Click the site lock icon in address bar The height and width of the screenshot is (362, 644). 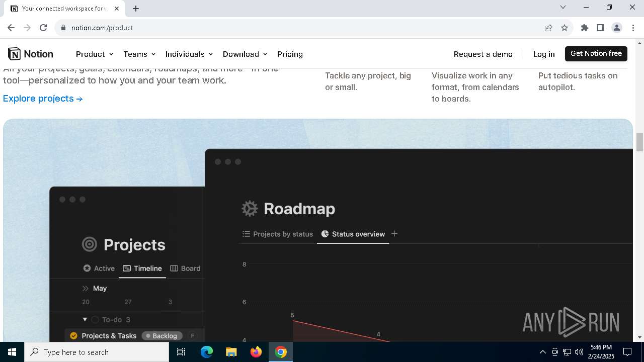point(63,28)
